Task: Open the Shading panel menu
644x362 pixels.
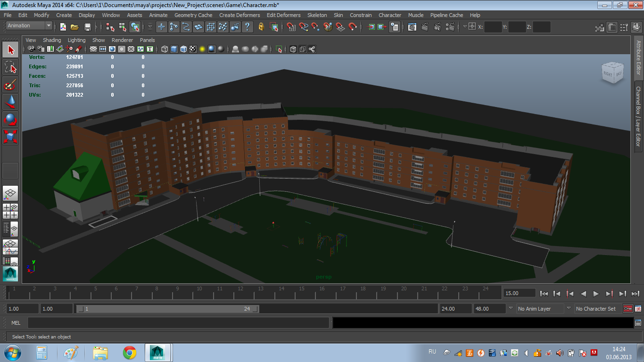Action: click(52, 40)
